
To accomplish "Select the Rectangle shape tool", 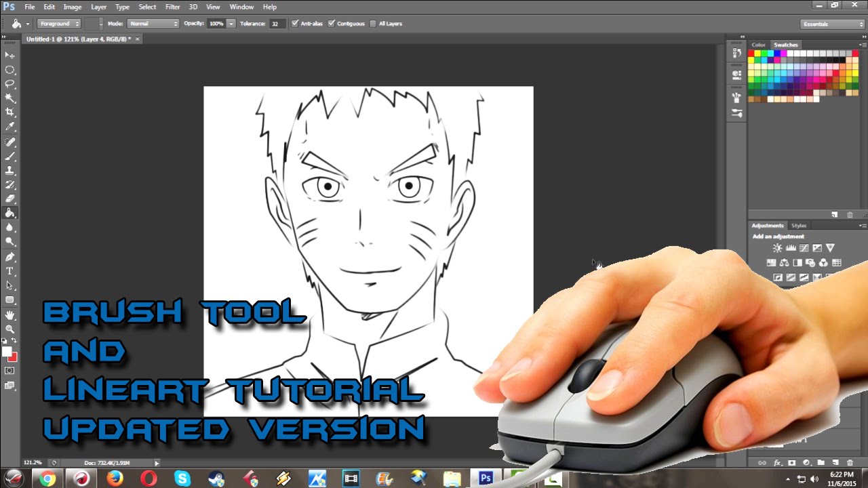I will point(9,300).
